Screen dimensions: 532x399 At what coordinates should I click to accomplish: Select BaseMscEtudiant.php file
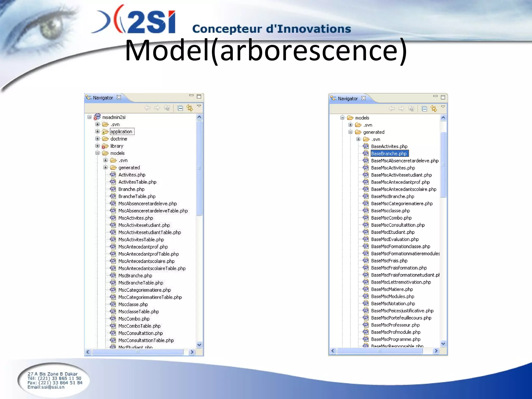(x=393, y=232)
